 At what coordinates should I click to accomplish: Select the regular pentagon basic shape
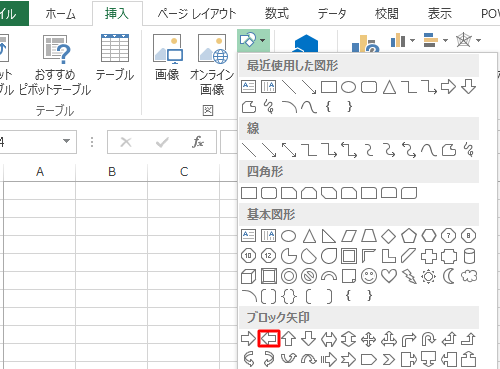(x=409, y=236)
